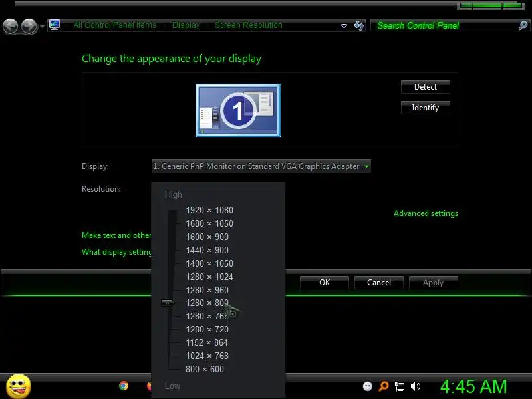Launch Chrome from the taskbar
This screenshot has width=532, height=399.
124,386
